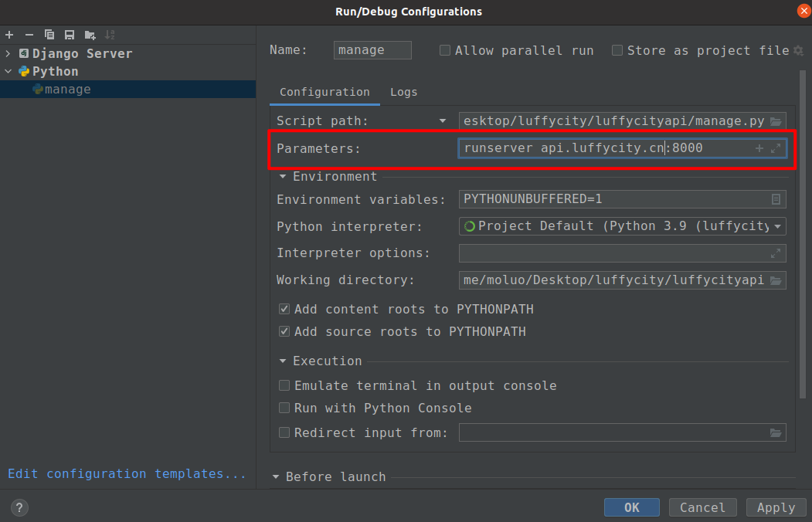The width and height of the screenshot is (812, 522).
Task: Collapse the Execution section
Action: pyautogui.click(x=283, y=361)
